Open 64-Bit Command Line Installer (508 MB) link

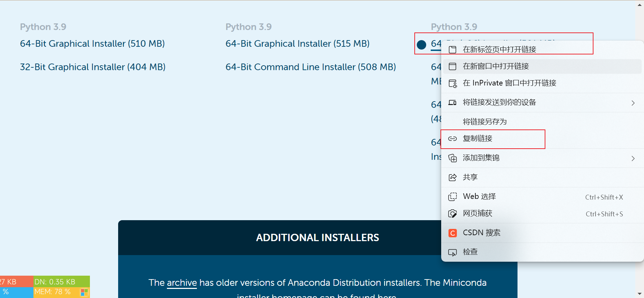coord(311,67)
